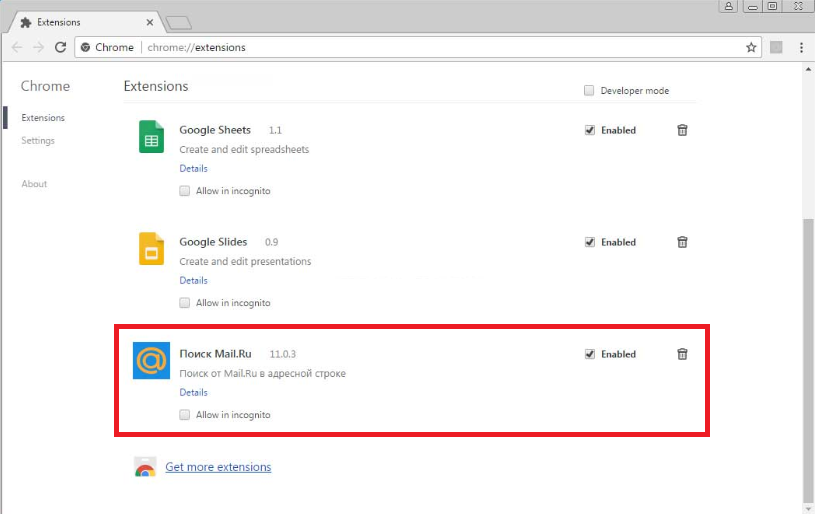Click the Google Sheets green icon
This screenshot has width=815, height=514.
151,137
